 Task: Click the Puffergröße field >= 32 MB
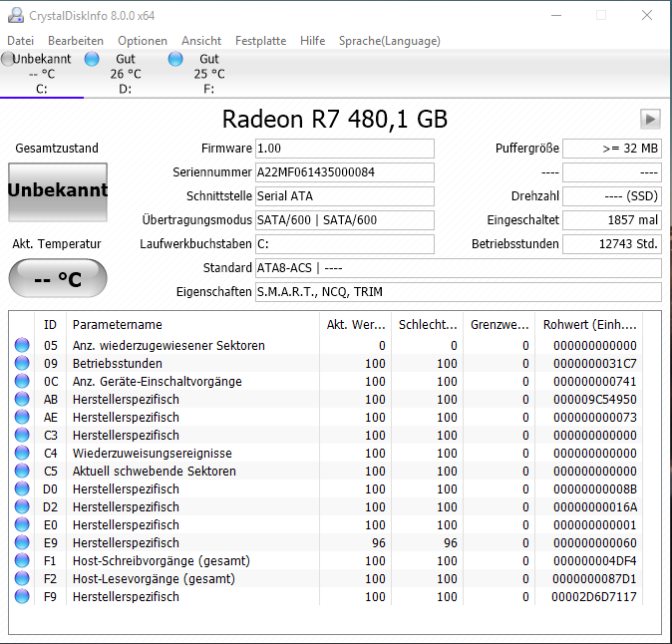[x=612, y=149]
